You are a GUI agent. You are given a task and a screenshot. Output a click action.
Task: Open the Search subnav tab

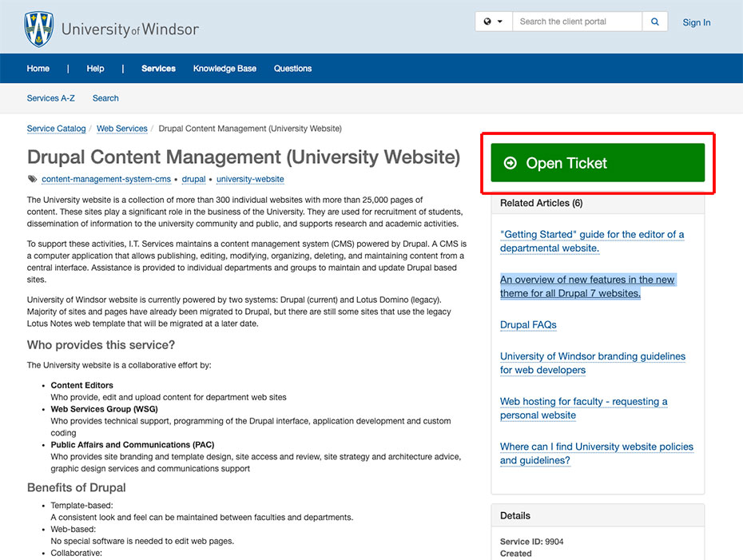click(105, 98)
